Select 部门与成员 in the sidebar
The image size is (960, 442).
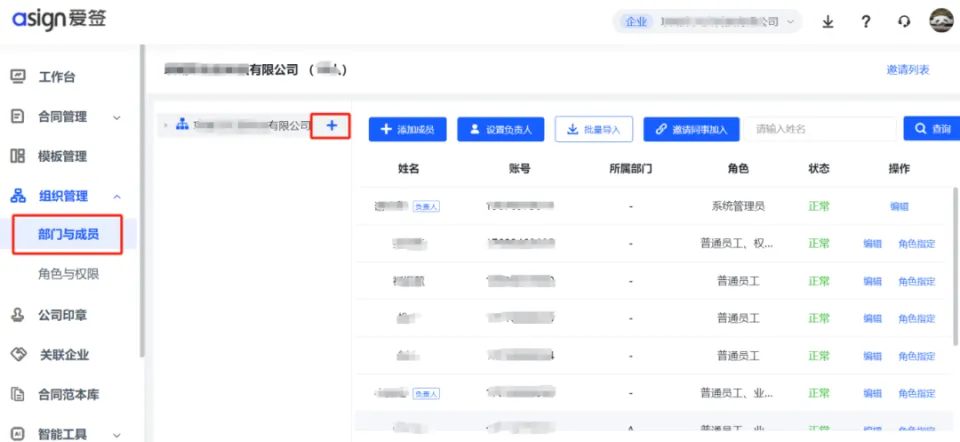(68, 235)
